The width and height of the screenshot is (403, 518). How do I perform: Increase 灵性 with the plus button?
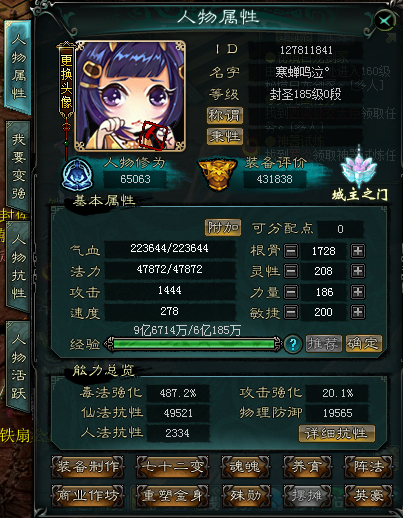pyautogui.click(x=358, y=271)
